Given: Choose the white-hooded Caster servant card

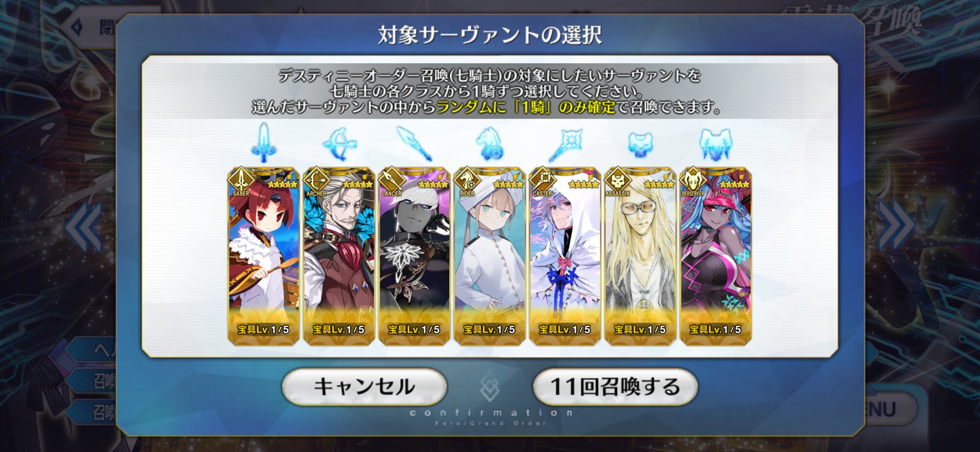Looking at the screenshot, I should click(x=565, y=256).
